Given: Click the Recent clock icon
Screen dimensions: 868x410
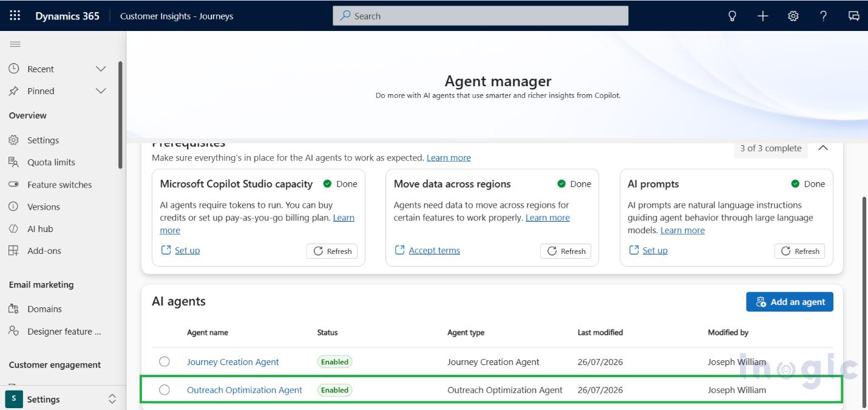Looking at the screenshot, I should [x=14, y=69].
